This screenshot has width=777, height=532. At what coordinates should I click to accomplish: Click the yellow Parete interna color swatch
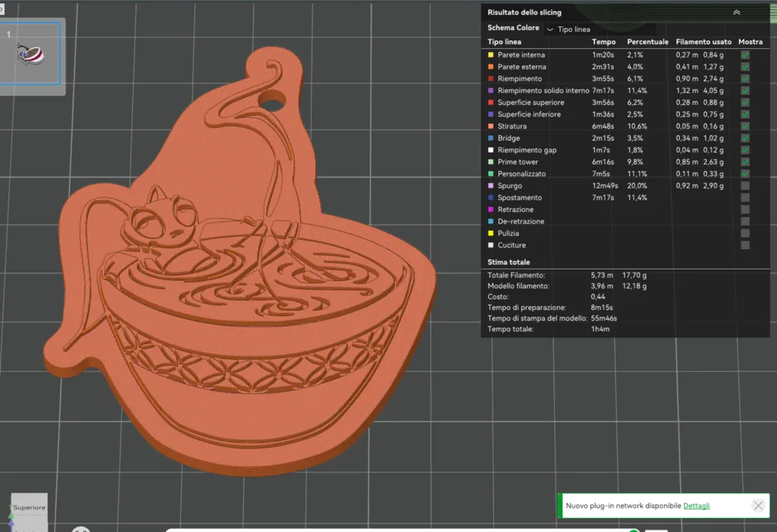(x=490, y=55)
